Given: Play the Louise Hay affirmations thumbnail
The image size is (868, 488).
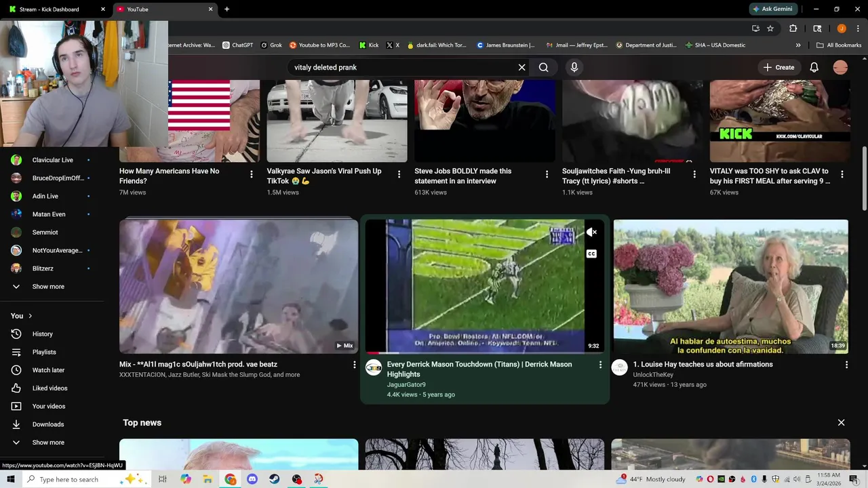Looking at the screenshot, I should tap(731, 286).
